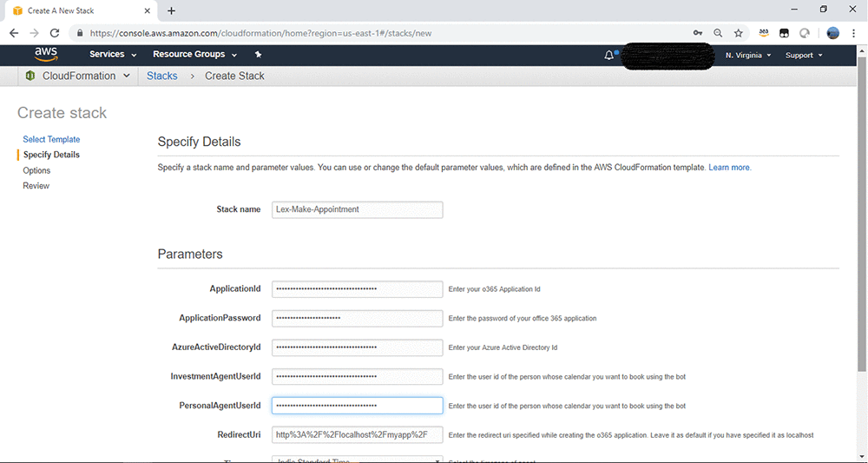868x463 pixels.
Task: Go to the Select Template step
Action: 51,140
